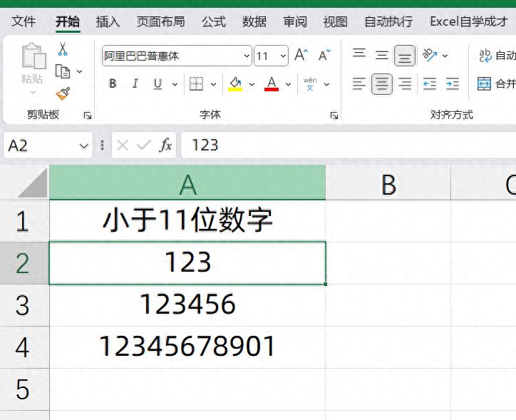This screenshot has height=420, width=516.
Task: Open the 剪贴板 dialog launcher
Action: pyautogui.click(x=88, y=116)
